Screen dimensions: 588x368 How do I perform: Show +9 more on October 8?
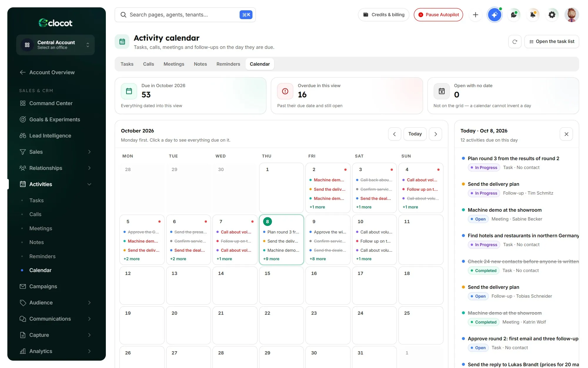coord(271,259)
